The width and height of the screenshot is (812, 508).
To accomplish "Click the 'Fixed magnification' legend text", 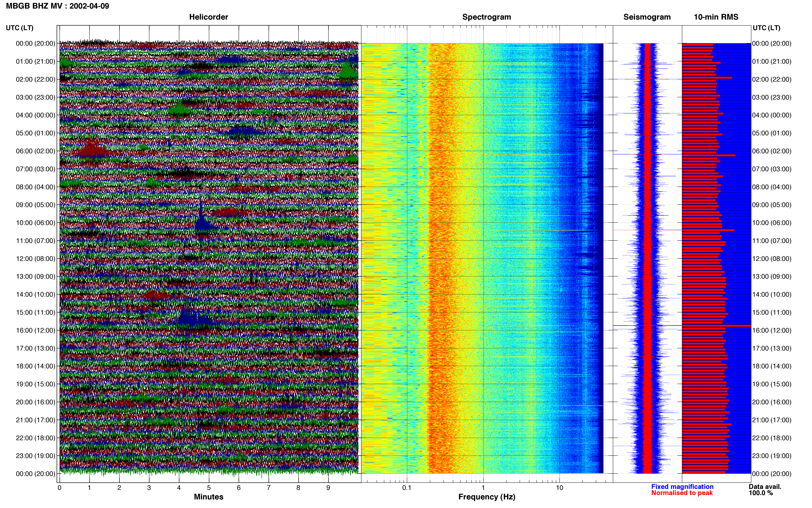I will tap(682, 486).
